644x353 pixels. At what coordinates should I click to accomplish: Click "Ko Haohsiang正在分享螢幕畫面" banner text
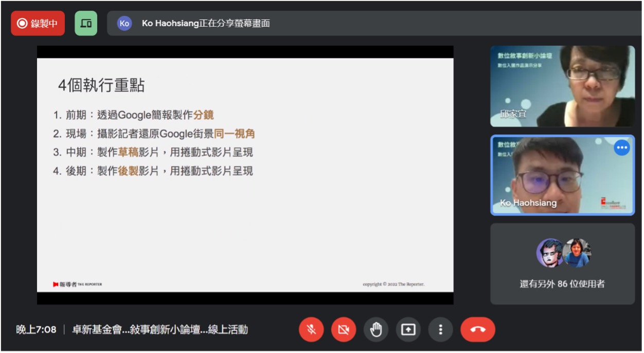coord(206,24)
